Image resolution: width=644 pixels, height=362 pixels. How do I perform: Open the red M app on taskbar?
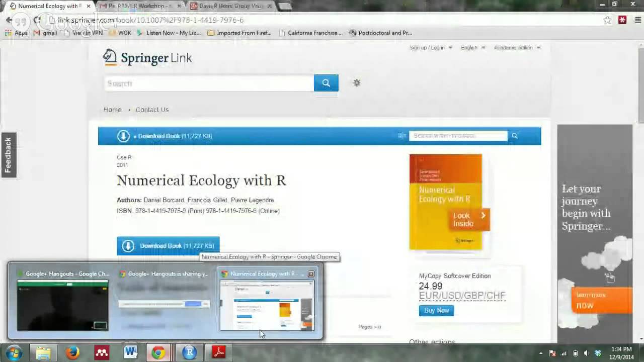point(102,353)
